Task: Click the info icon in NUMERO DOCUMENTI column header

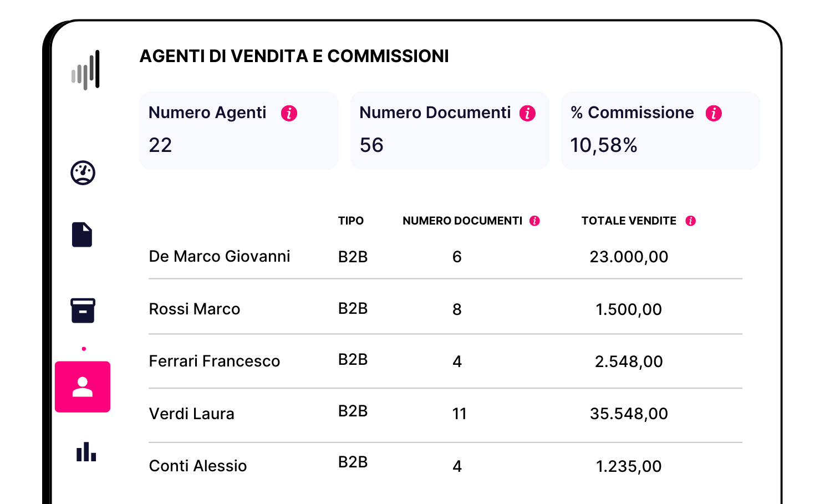Action: click(534, 220)
